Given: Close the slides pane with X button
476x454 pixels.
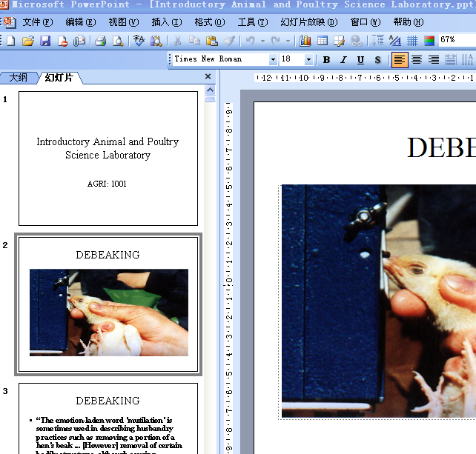Looking at the screenshot, I should 208,76.
